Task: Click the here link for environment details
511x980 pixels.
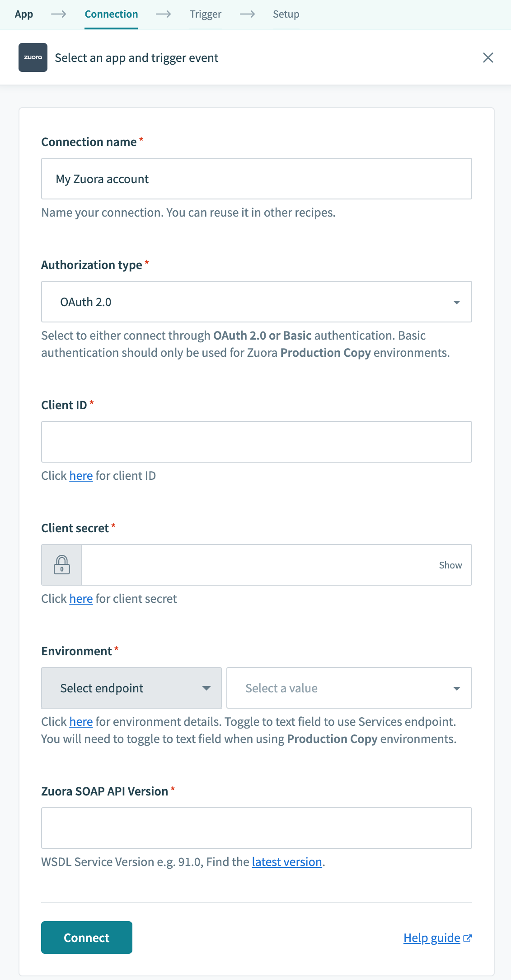Action: click(80, 721)
